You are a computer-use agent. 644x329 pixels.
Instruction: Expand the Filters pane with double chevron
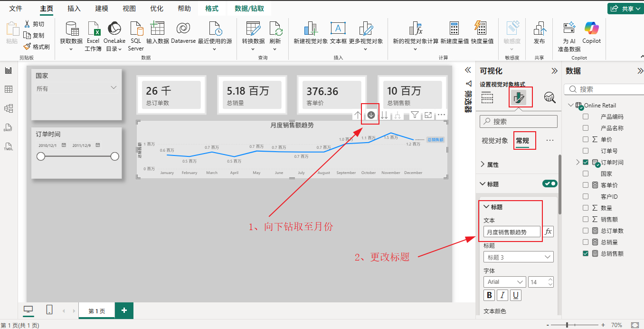[x=467, y=69]
